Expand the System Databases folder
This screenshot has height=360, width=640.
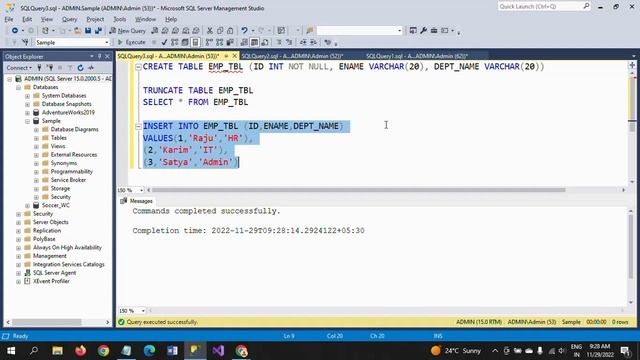[27, 96]
